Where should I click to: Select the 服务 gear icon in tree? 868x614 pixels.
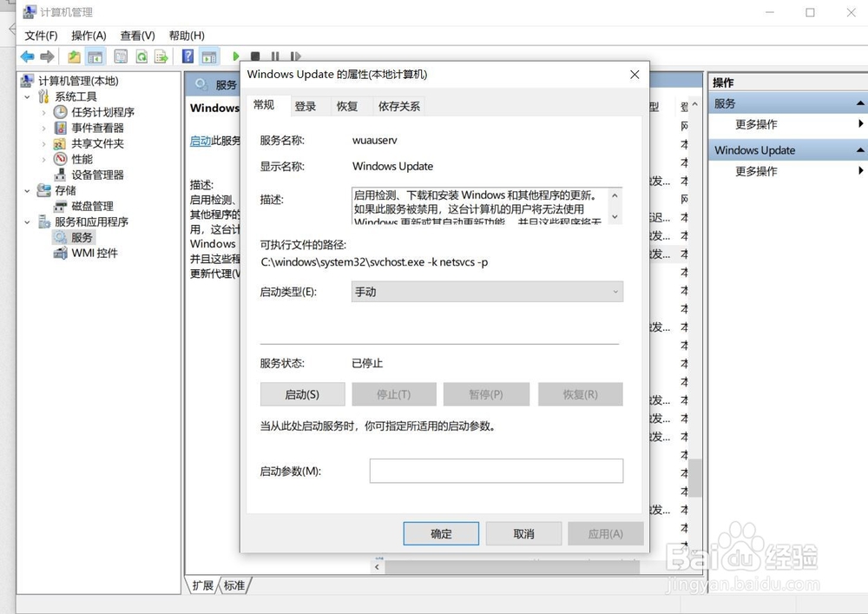pos(60,237)
